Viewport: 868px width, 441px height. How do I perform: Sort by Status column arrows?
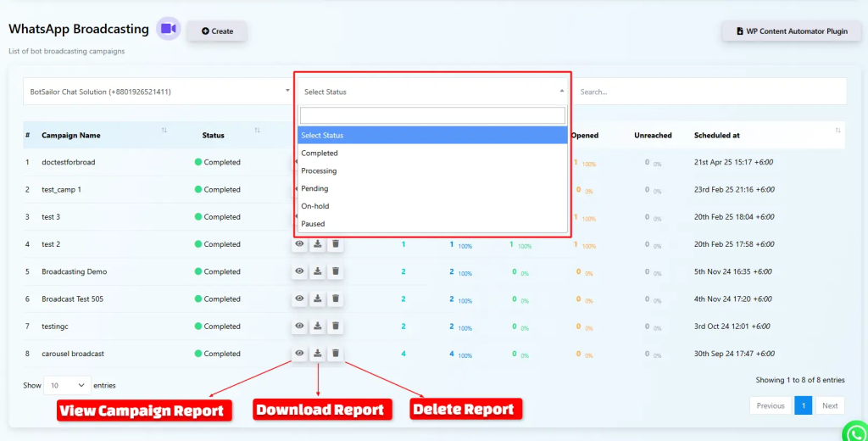[257, 131]
